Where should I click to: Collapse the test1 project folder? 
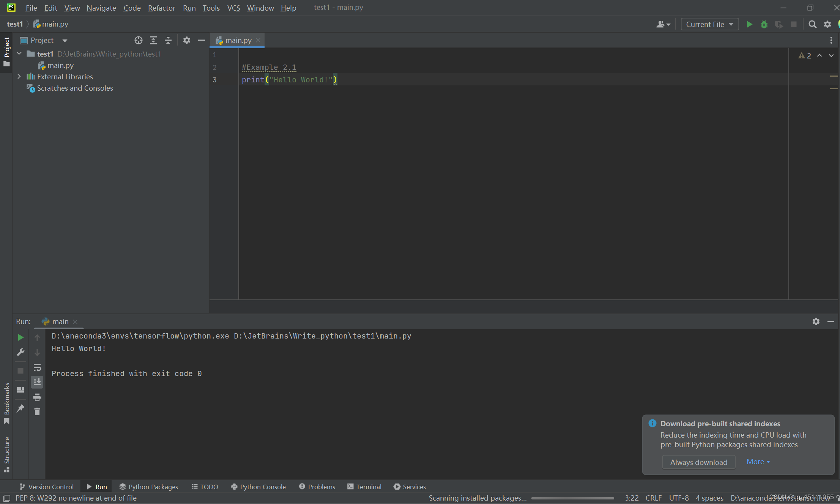click(19, 54)
